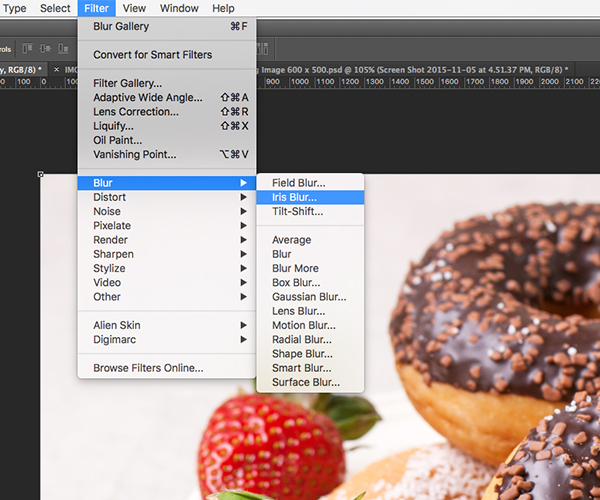Select Adaptive Wide Angle...
600x500 pixels.
click(167, 98)
